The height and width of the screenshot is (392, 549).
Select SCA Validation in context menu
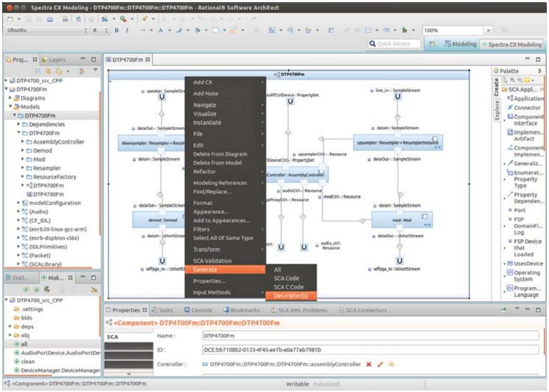point(212,261)
